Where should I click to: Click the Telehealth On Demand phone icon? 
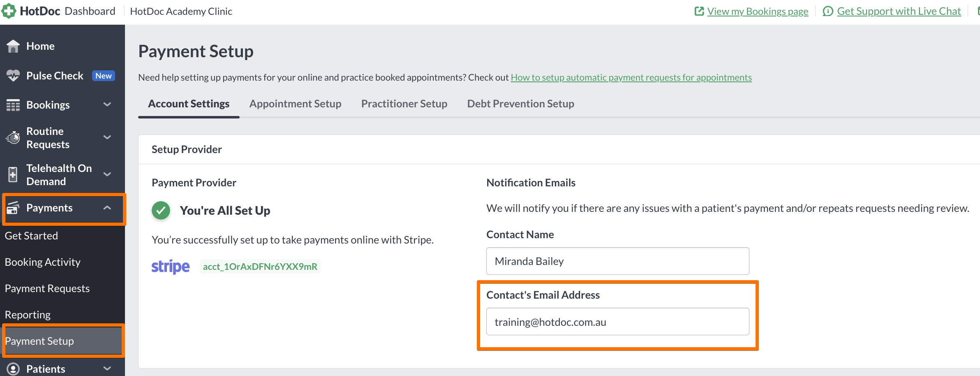pos(13,174)
